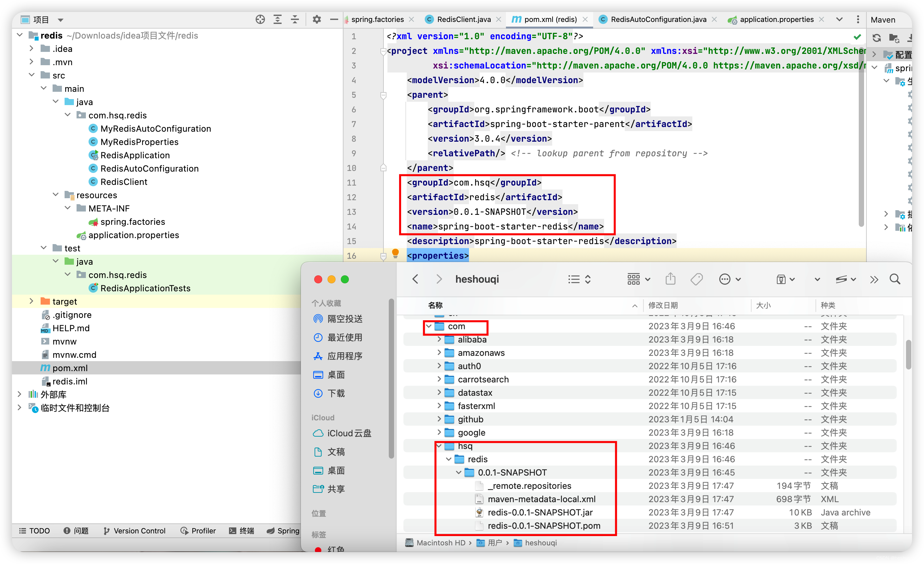924x564 pixels.
Task: Click the collapse all icon in project toolbar
Action: [295, 20]
